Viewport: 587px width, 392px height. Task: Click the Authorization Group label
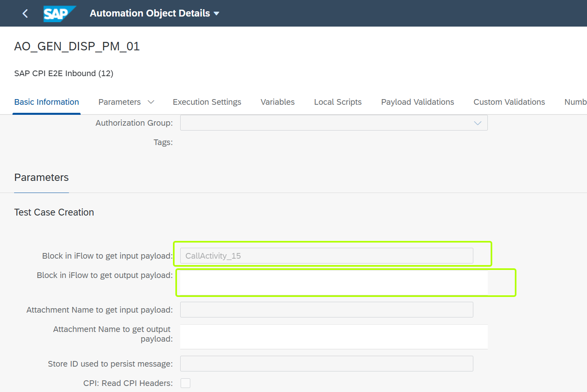coord(134,123)
